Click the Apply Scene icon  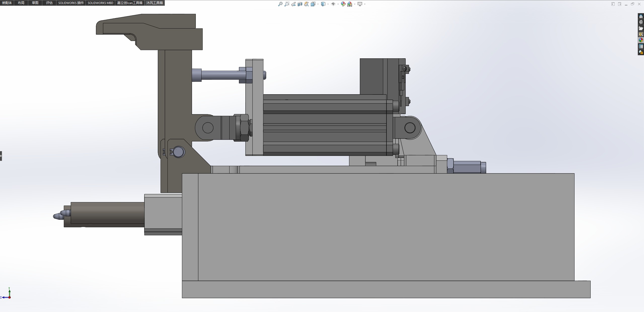[350, 4]
